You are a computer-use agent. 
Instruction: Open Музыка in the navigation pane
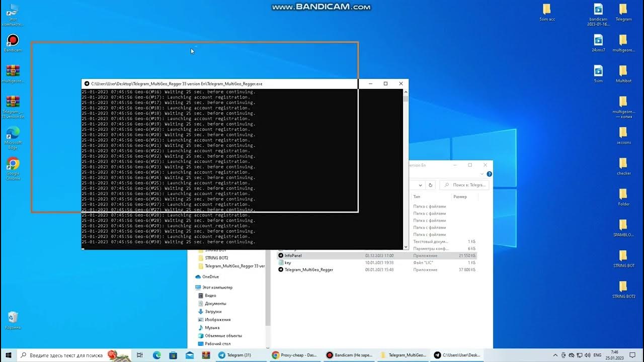pos(212,328)
